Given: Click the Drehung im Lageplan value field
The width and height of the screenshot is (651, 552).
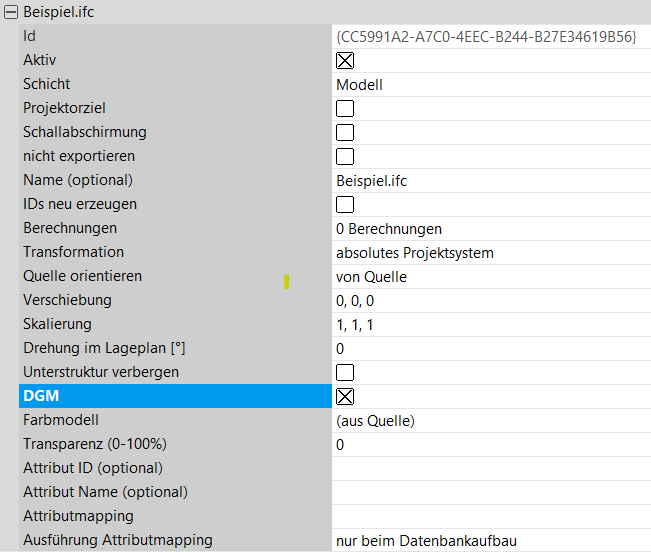Looking at the screenshot, I should pos(490,348).
